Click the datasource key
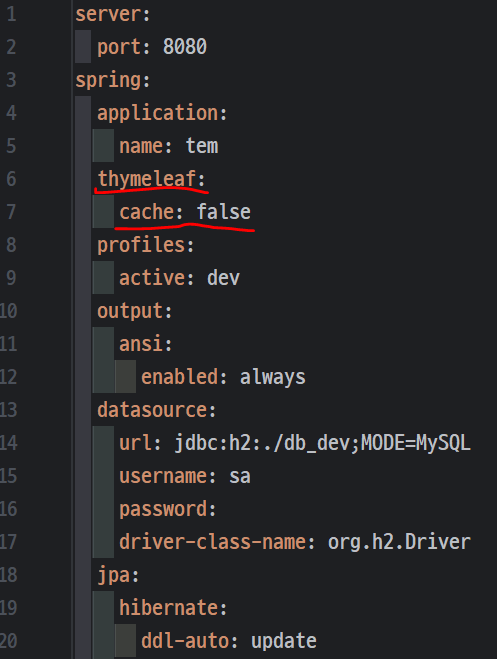This screenshot has height=659, width=497. pos(152,410)
